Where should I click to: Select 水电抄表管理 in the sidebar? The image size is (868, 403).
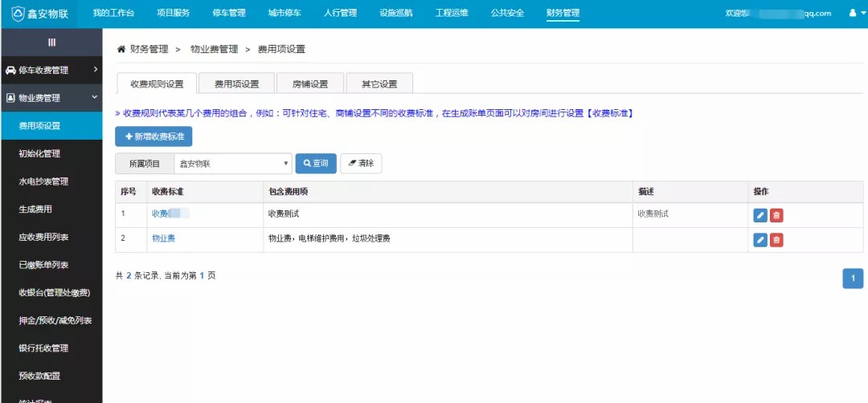[43, 181]
